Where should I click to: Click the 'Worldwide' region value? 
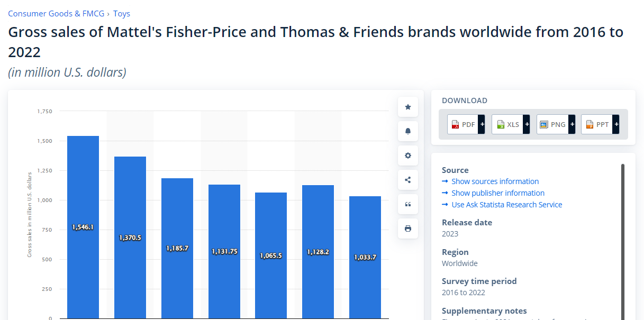pyautogui.click(x=460, y=263)
